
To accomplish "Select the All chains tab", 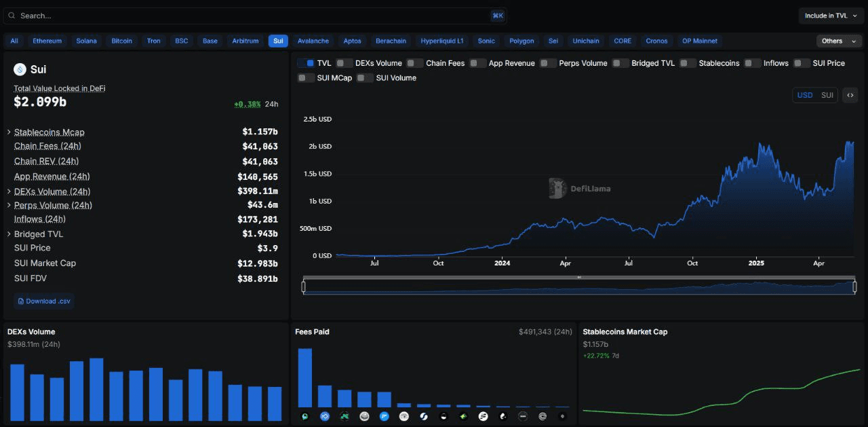I will [x=14, y=41].
